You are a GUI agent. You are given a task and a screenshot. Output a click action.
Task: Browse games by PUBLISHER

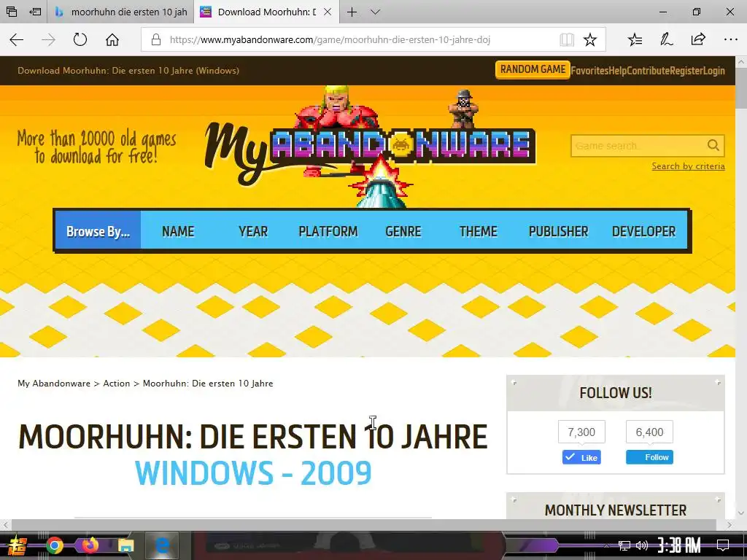tap(558, 231)
